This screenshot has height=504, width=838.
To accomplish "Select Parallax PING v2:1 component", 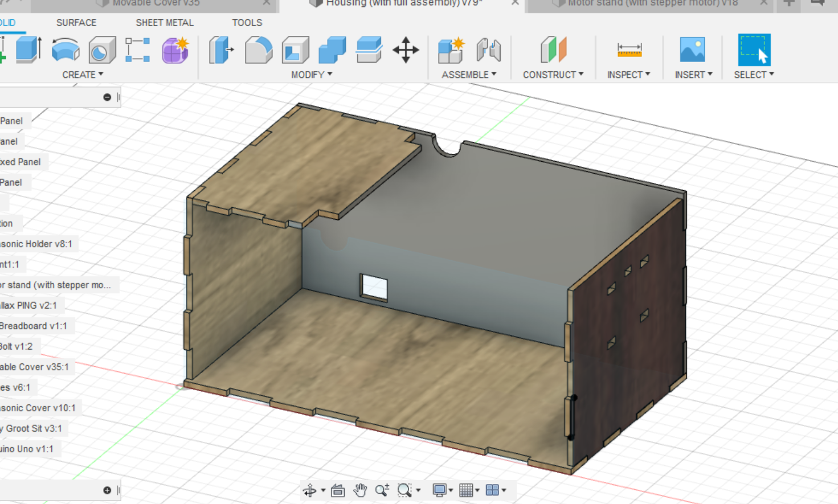I will click(x=28, y=305).
